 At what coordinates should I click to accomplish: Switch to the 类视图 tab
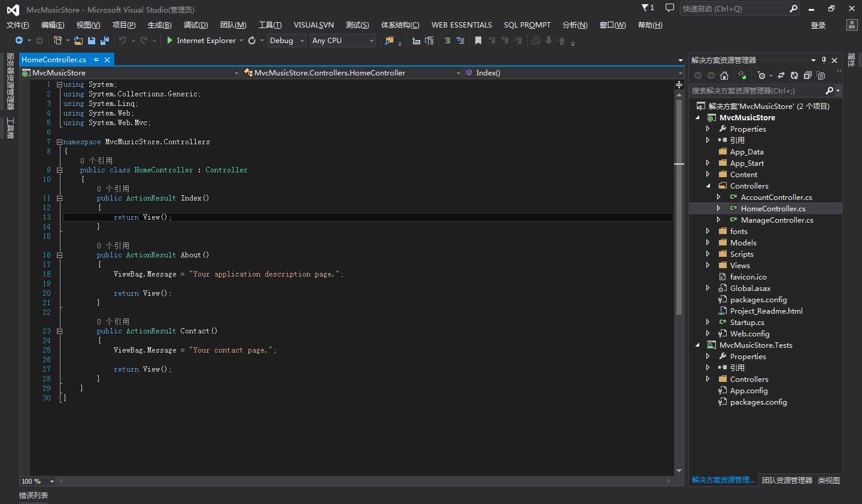click(829, 480)
